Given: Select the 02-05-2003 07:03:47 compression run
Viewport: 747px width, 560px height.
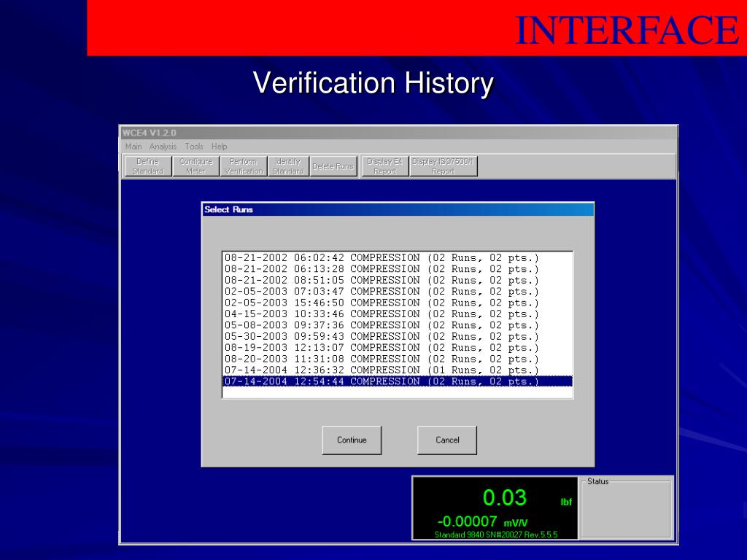Looking at the screenshot, I should click(398, 292).
